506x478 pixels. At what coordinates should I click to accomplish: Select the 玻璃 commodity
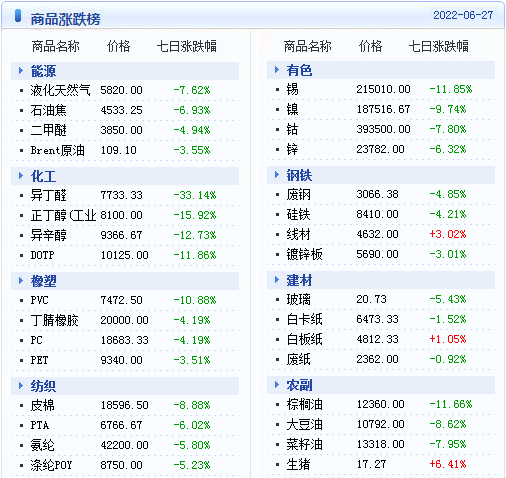(298, 299)
